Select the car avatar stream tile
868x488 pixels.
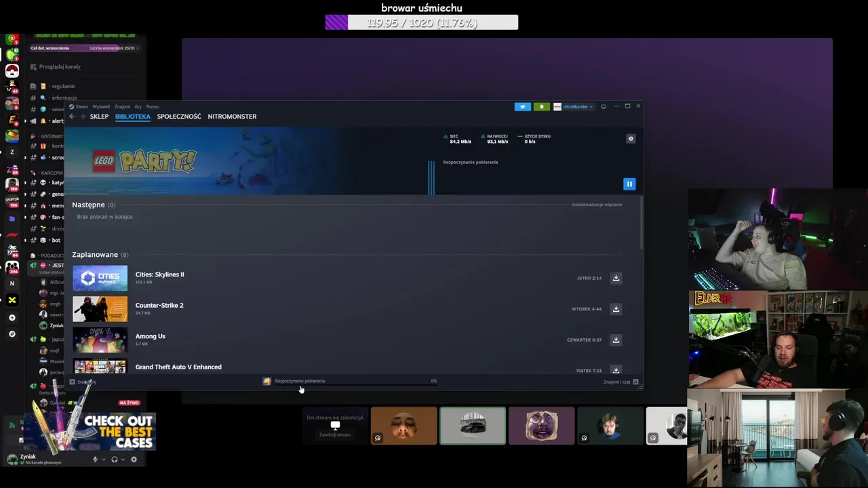(473, 426)
